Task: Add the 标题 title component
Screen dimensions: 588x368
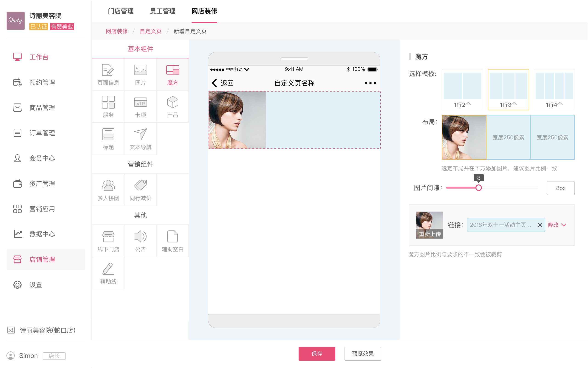Action: (108, 139)
